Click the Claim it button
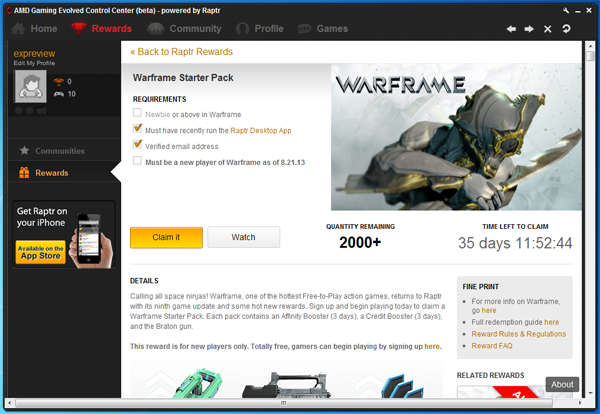This screenshot has width=600, height=414. (166, 238)
